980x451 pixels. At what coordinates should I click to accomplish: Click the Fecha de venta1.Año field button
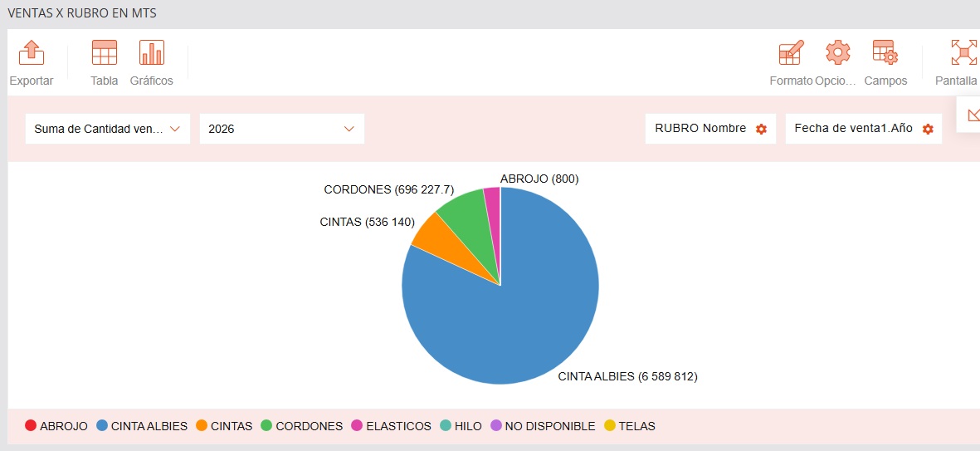point(853,129)
